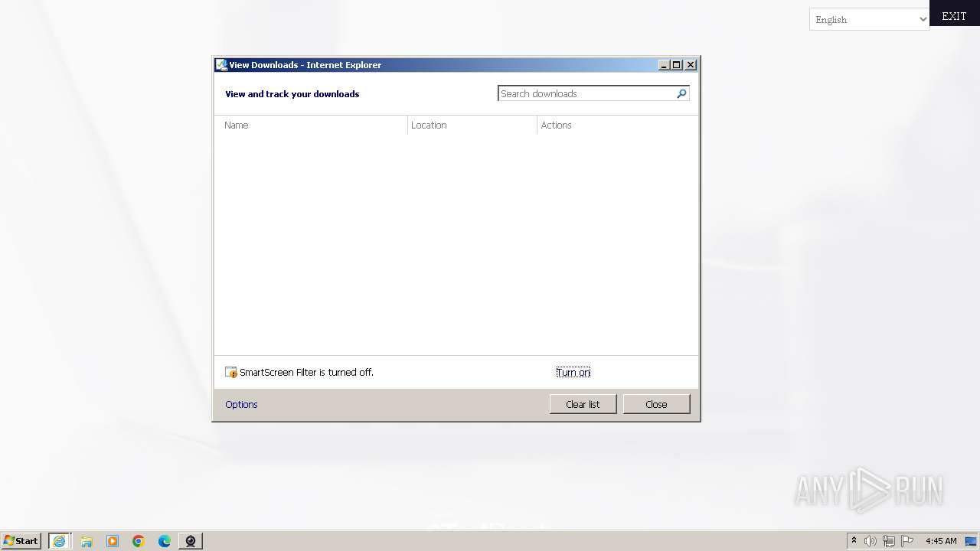This screenshot has width=980, height=551.
Task: Minimize the View Downloads window
Action: pos(664,65)
